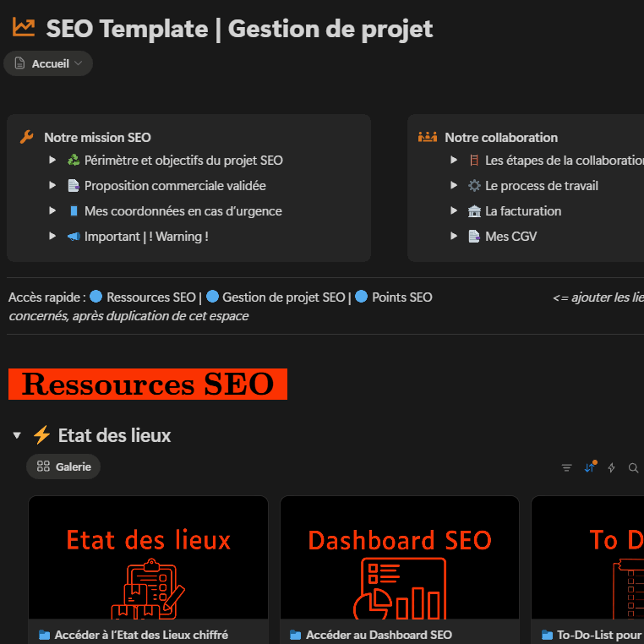Follow the Gestion de projet SEO link
The width and height of the screenshot is (644, 644).
tap(283, 297)
